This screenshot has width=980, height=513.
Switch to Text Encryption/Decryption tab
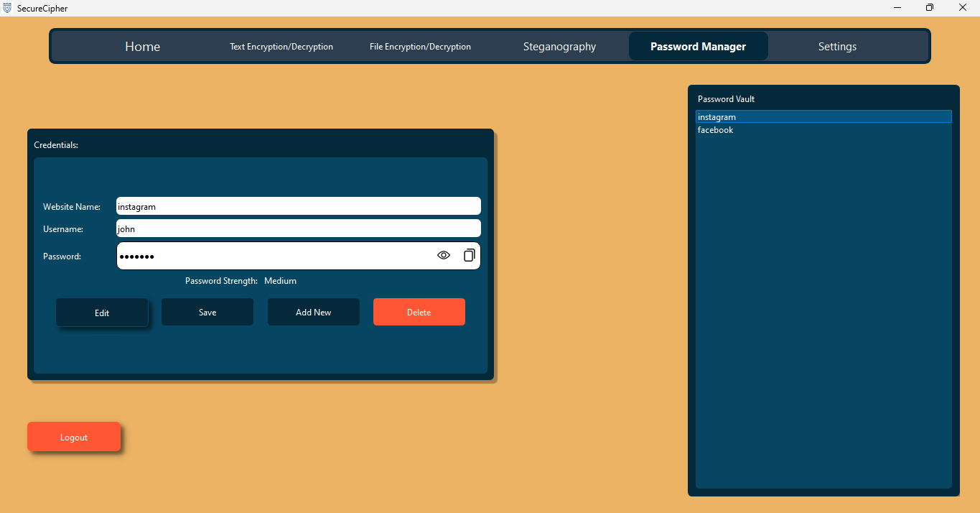point(281,47)
